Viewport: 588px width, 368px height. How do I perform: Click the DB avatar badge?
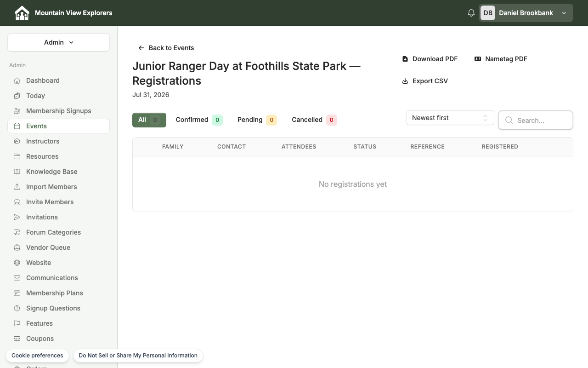pyautogui.click(x=488, y=13)
